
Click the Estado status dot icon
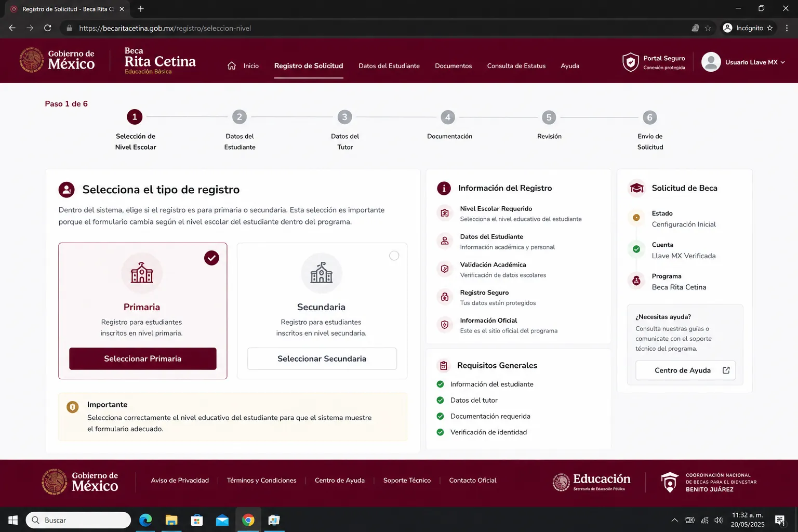click(636, 218)
